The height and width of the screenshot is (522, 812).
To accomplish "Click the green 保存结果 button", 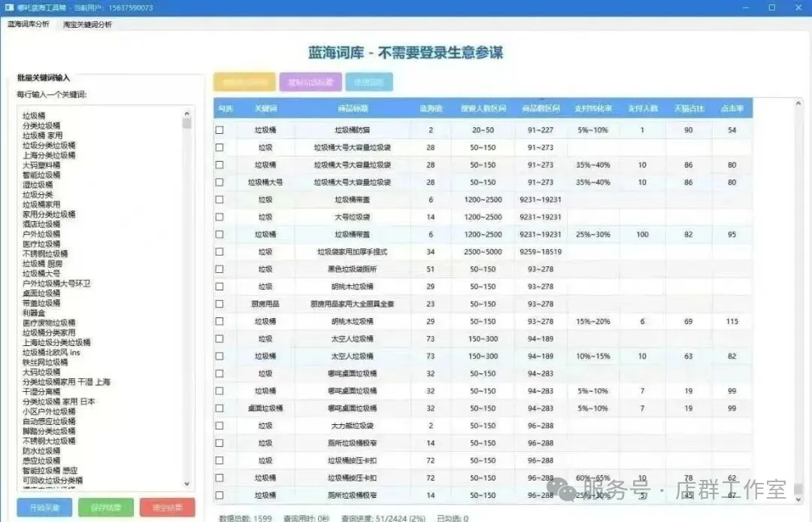I will pyautogui.click(x=106, y=507).
